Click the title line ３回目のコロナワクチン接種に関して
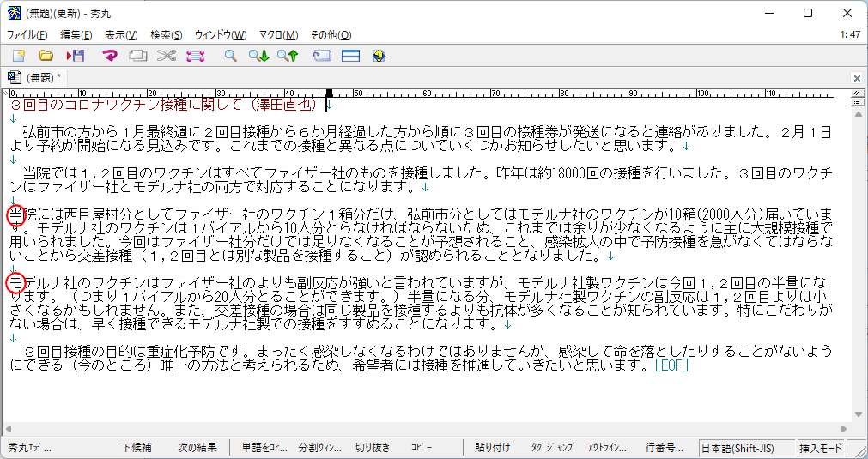868x459 pixels. click(x=127, y=104)
